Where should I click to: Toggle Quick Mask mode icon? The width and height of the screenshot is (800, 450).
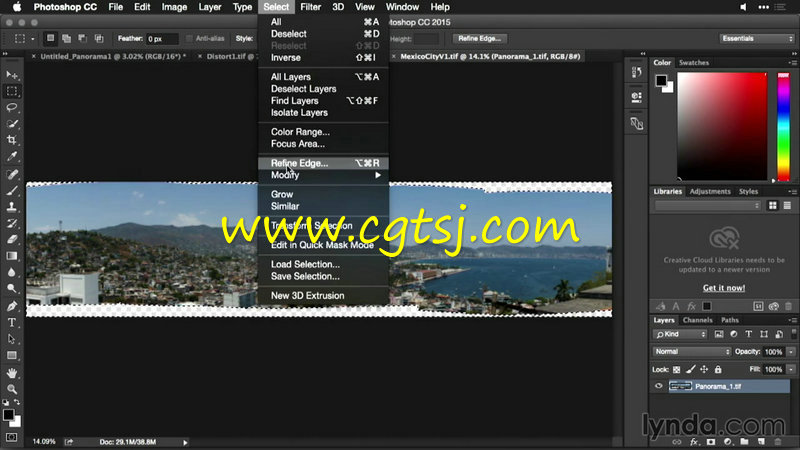12,437
